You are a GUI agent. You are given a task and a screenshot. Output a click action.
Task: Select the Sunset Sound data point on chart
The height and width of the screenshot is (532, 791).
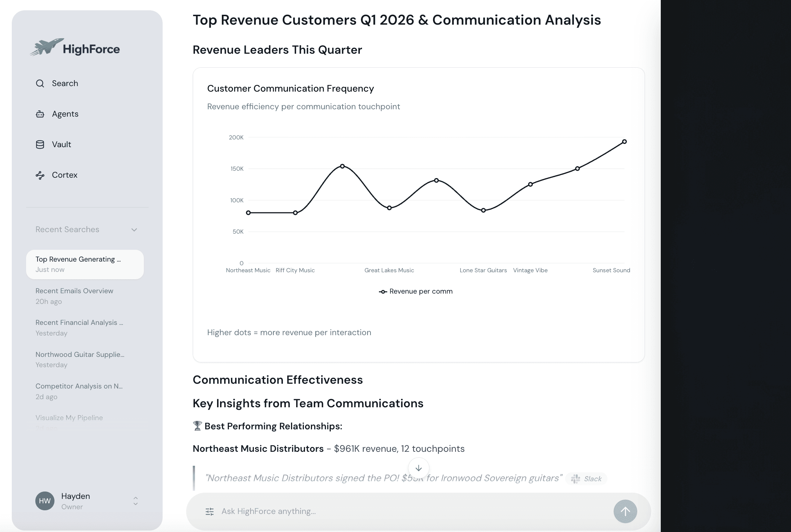(624, 141)
